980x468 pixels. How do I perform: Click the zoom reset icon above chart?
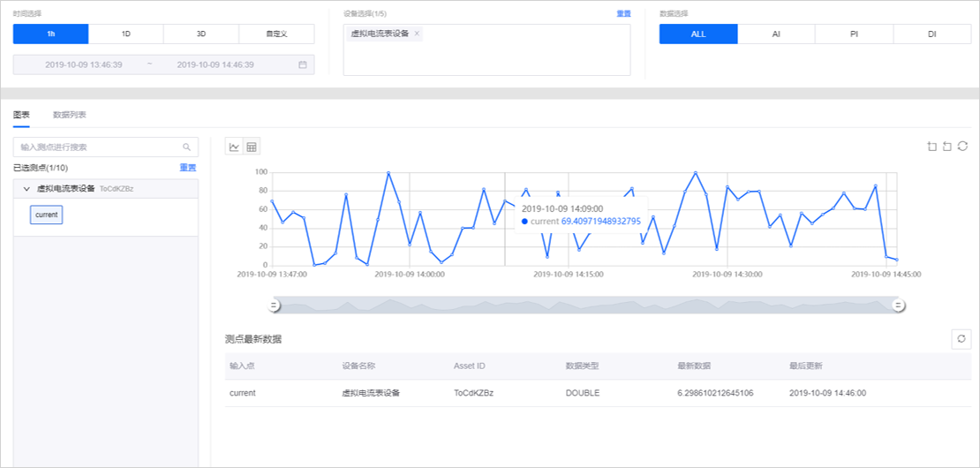(x=947, y=147)
